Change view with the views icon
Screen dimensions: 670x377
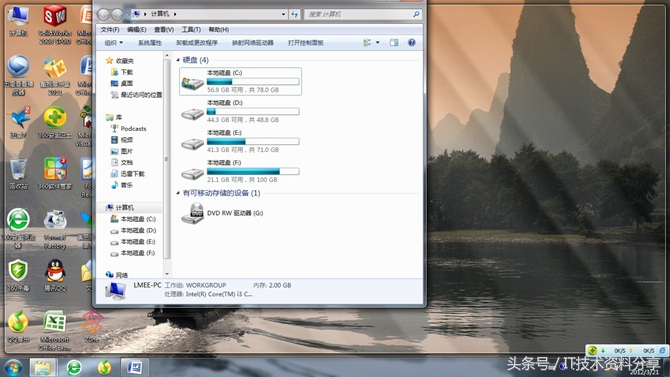pyautogui.click(x=367, y=42)
